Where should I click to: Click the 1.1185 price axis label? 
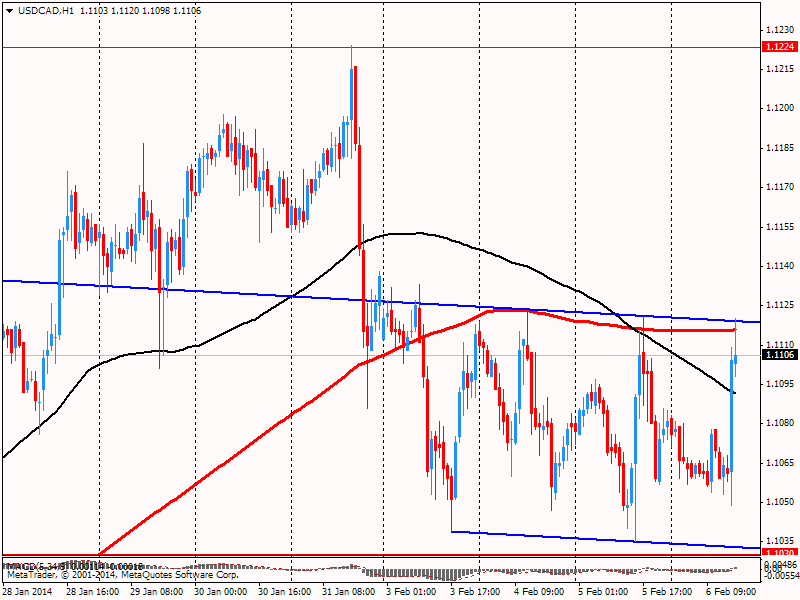point(780,148)
